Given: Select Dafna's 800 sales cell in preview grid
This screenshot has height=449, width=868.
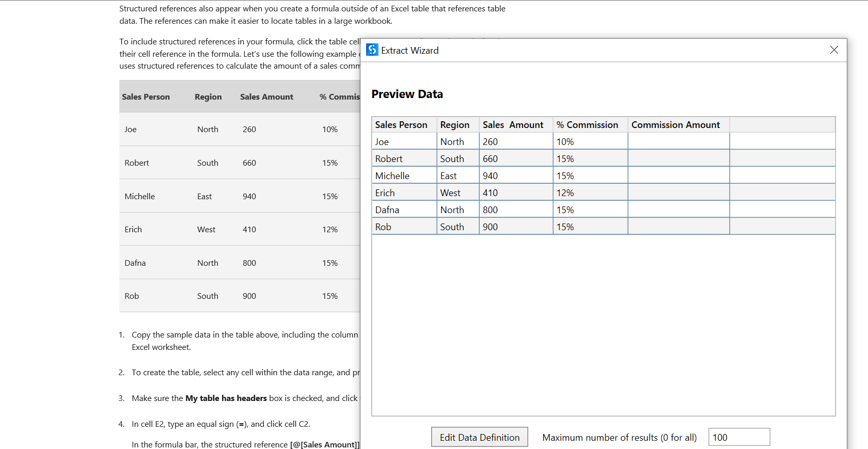Looking at the screenshot, I should coord(491,210).
